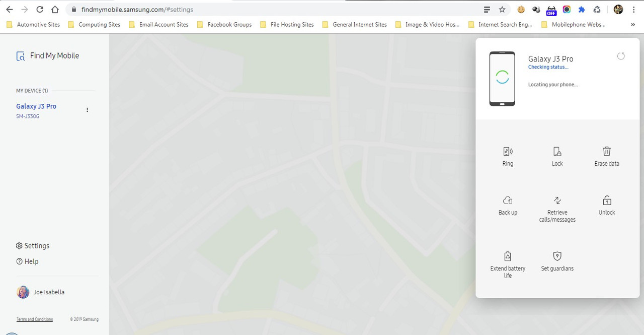644x335 pixels.
Task: Open Retrieve calls/messages icon
Action: coord(557,200)
